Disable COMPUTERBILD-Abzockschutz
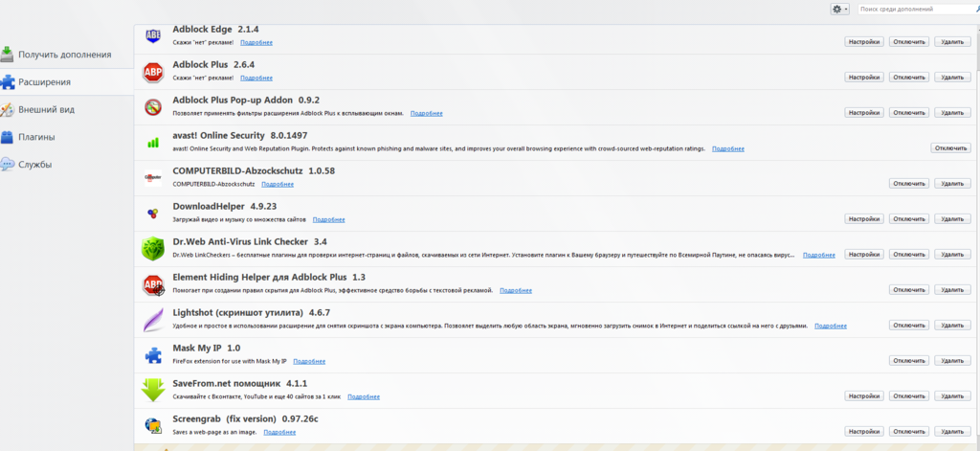The height and width of the screenshot is (451, 980). coord(909,184)
